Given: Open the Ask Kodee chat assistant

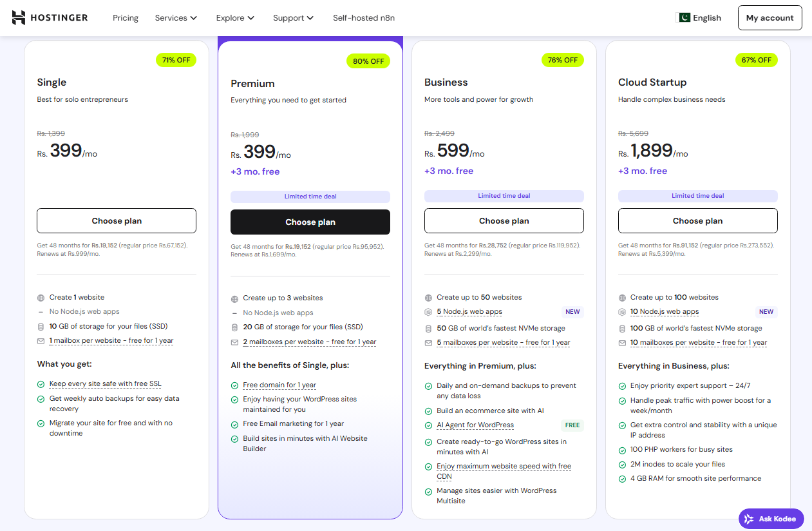Looking at the screenshot, I should 771,519.
